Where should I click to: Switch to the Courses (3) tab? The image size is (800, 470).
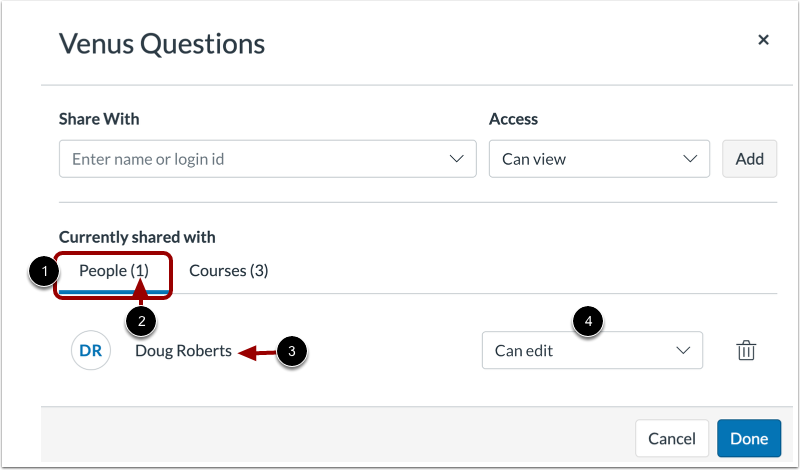[228, 271]
